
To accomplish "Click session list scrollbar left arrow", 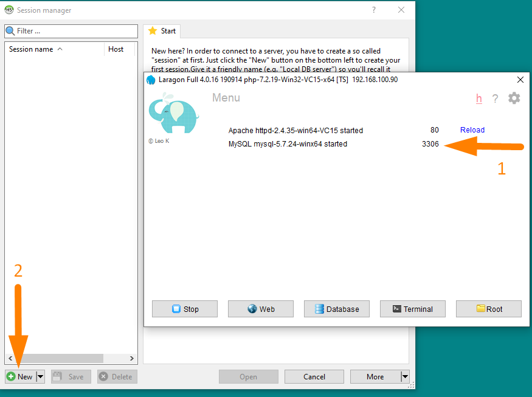I will click(x=10, y=358).
